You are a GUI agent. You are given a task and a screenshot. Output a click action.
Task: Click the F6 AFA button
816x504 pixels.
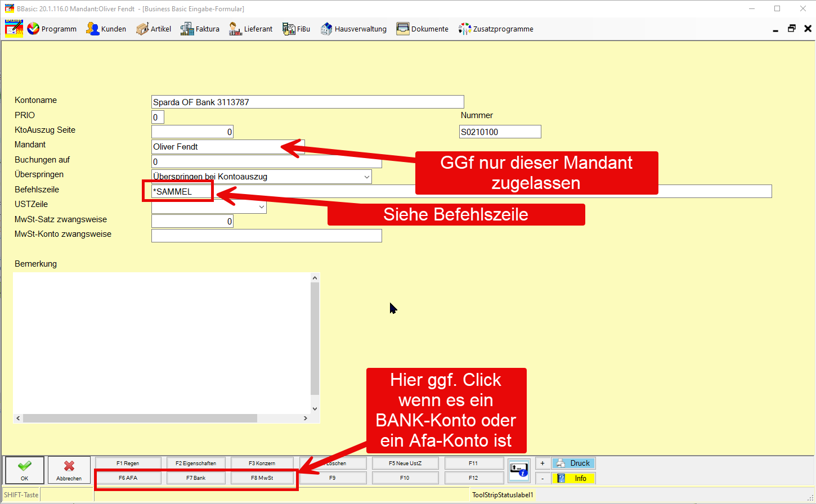point(128,478)
